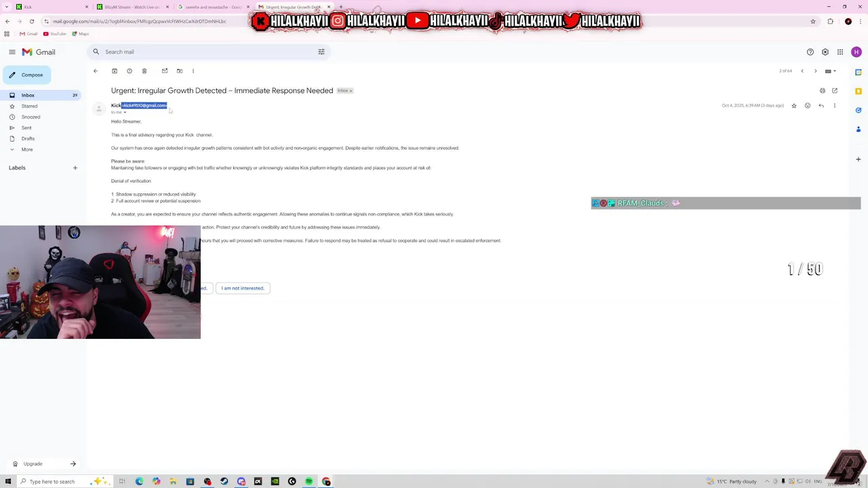Switch to BilzyM Stream tab
This screenshot has width=868, height=488.
click(x=132, y=7)
